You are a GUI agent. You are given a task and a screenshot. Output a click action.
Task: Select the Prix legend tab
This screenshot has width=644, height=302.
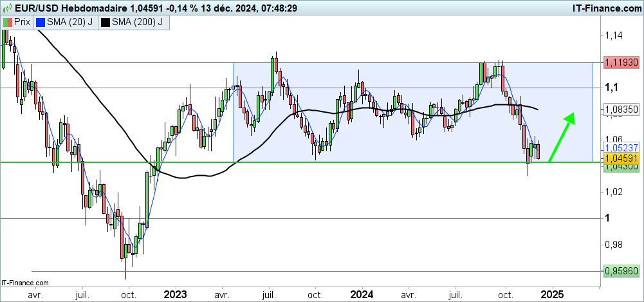[x=17, y=22]
